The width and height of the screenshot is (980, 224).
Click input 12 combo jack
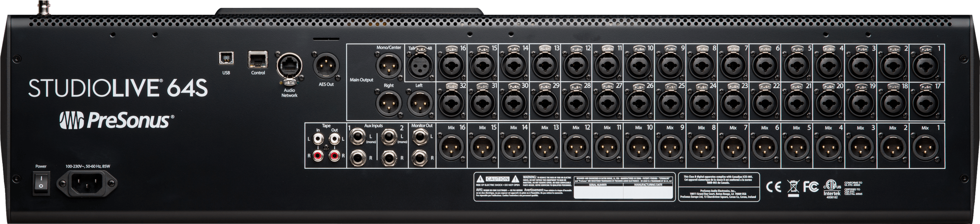pos(576,66)
